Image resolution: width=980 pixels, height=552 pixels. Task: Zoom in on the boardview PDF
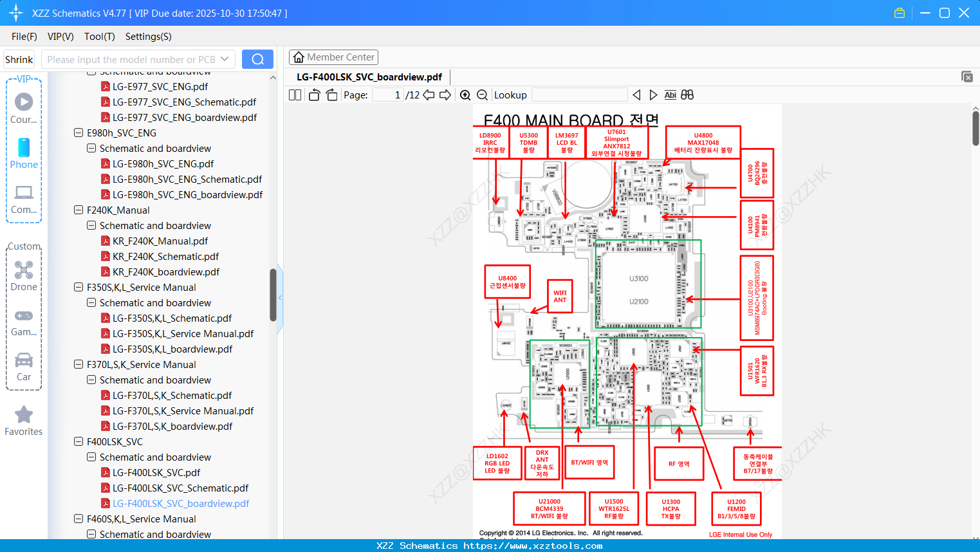coord(465,95)
